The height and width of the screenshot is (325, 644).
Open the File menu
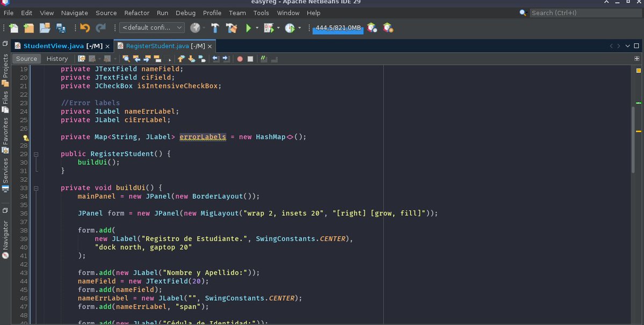click(x=9, y=13)
